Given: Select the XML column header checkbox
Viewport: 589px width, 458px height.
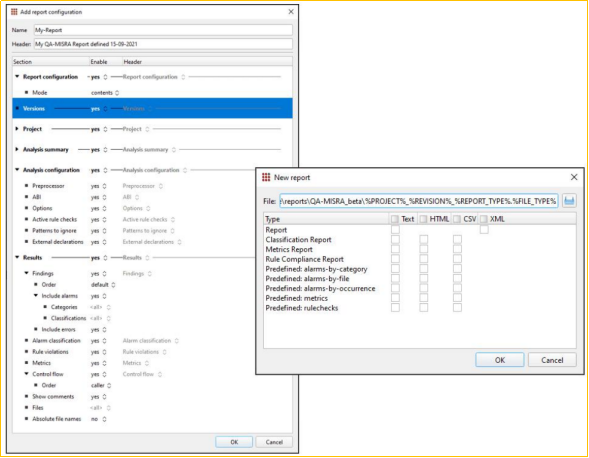Looking at the screenshot, I should pyautogui.click(x=484, y=219).
